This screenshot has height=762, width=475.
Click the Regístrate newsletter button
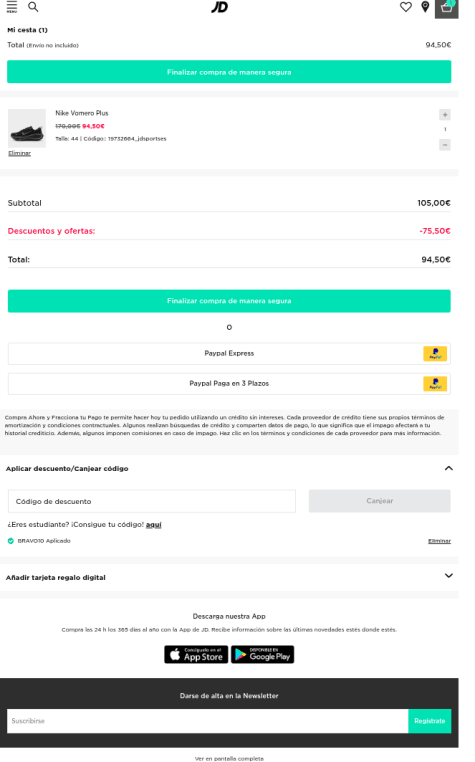(x=430, y=721)
